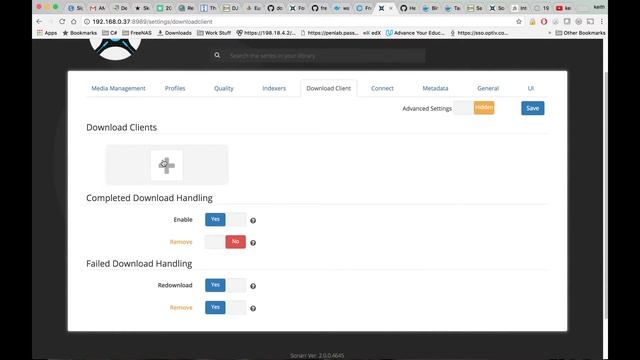Switch to the Gmail browser tab
The width and height of the screenshot is (640, 360).
(97, 8)
